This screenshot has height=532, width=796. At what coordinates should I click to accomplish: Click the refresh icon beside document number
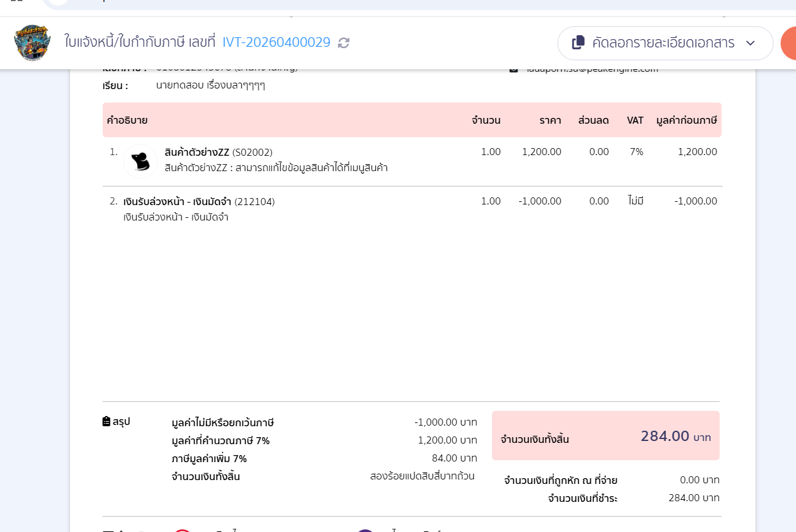(344, 43)
